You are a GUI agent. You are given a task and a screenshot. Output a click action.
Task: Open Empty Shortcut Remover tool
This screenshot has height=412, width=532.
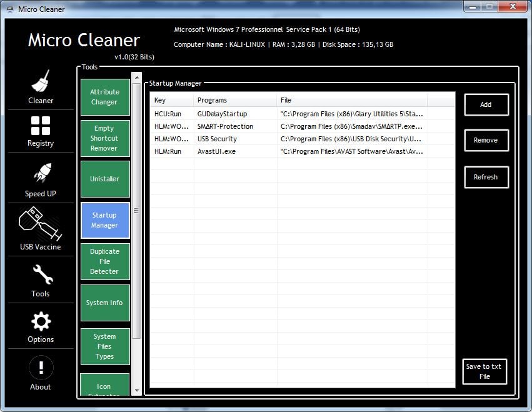105,138
